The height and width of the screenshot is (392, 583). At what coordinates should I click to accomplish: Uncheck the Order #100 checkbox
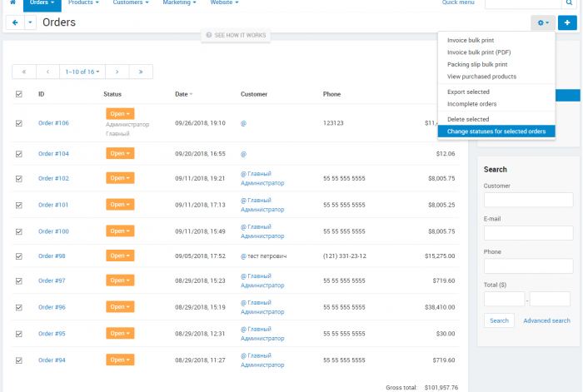point(19,231)
